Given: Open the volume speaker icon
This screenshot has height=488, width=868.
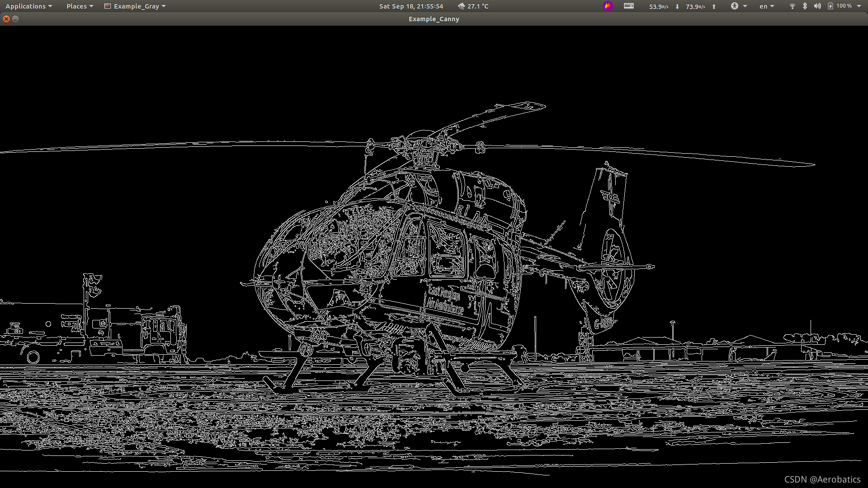Looking at the screenshot, I should pos(817,6).
